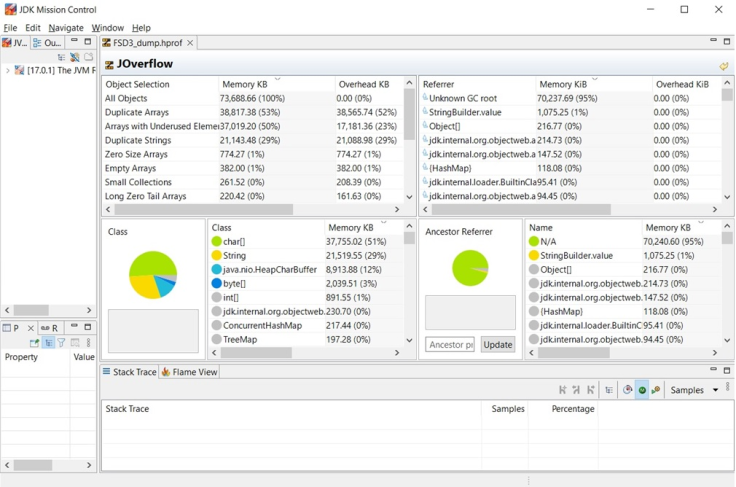Select the StringBuilder.value referrer row
The image size is (736, 487).
(570, 112)
